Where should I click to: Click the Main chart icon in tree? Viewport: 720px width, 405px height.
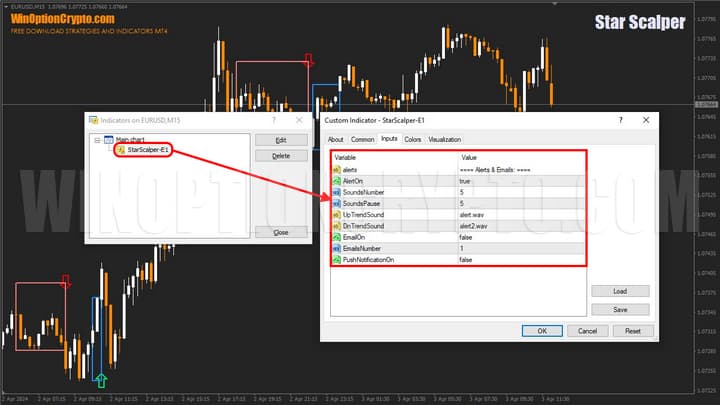(x=109, y=140)
